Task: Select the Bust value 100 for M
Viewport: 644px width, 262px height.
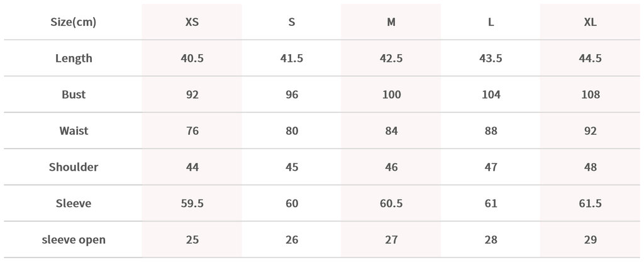Action: tap(391, 95)
